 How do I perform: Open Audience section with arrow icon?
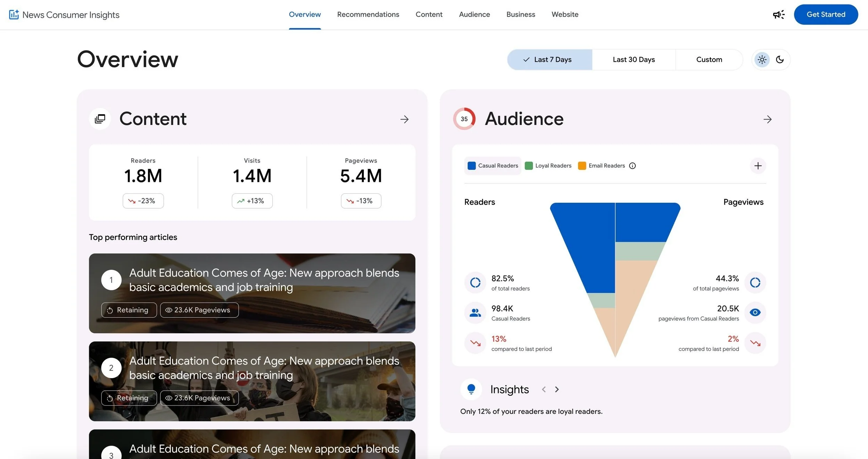768,119
